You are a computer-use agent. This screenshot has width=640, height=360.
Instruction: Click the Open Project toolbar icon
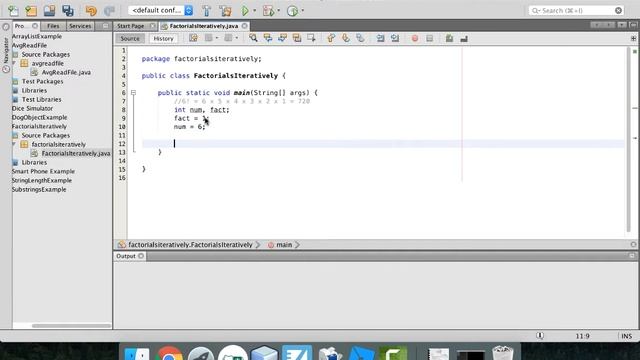(49, 11)
